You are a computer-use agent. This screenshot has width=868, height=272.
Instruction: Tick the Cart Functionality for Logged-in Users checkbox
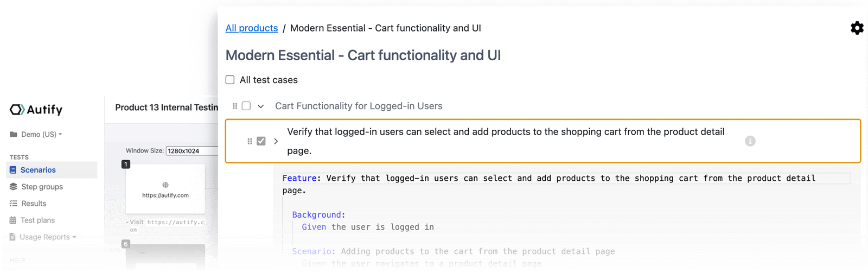point(246,106)
